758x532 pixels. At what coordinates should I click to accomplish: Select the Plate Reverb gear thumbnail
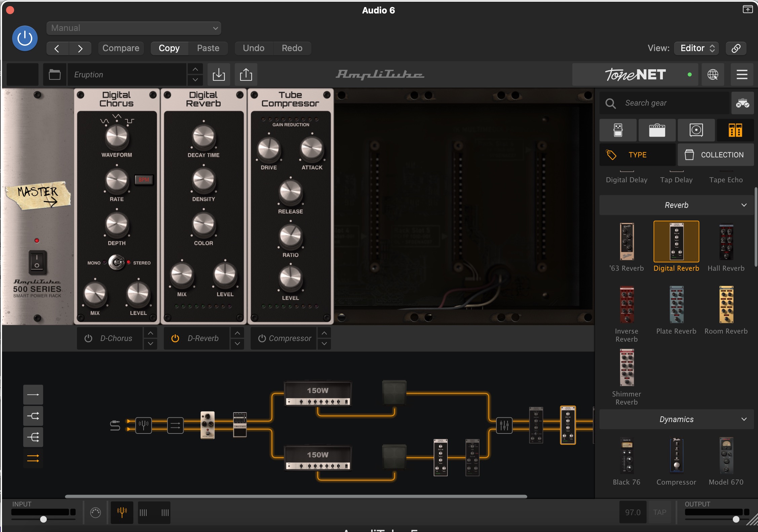tap(676, 305)
